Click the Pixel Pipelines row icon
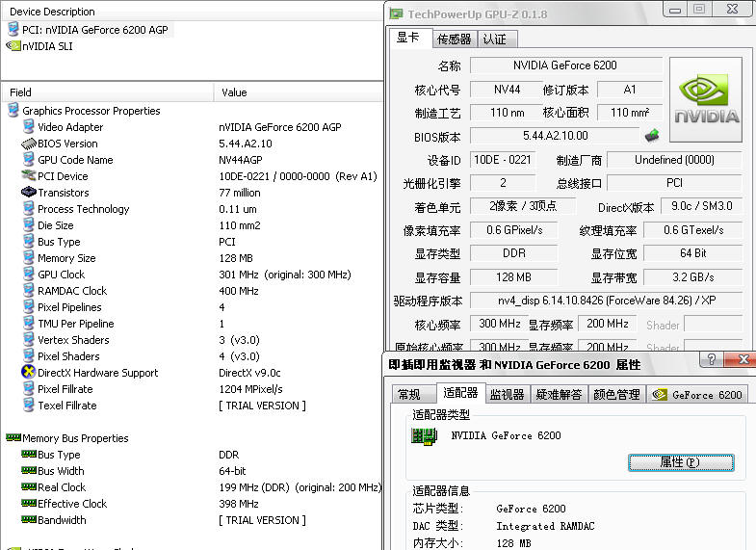This screenshot has width=756, height=550. pos(29,307)
